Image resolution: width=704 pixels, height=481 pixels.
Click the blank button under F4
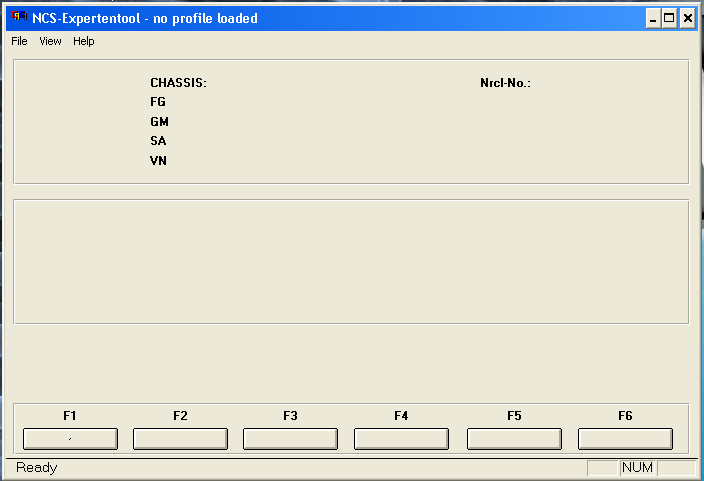coord(401,439)
